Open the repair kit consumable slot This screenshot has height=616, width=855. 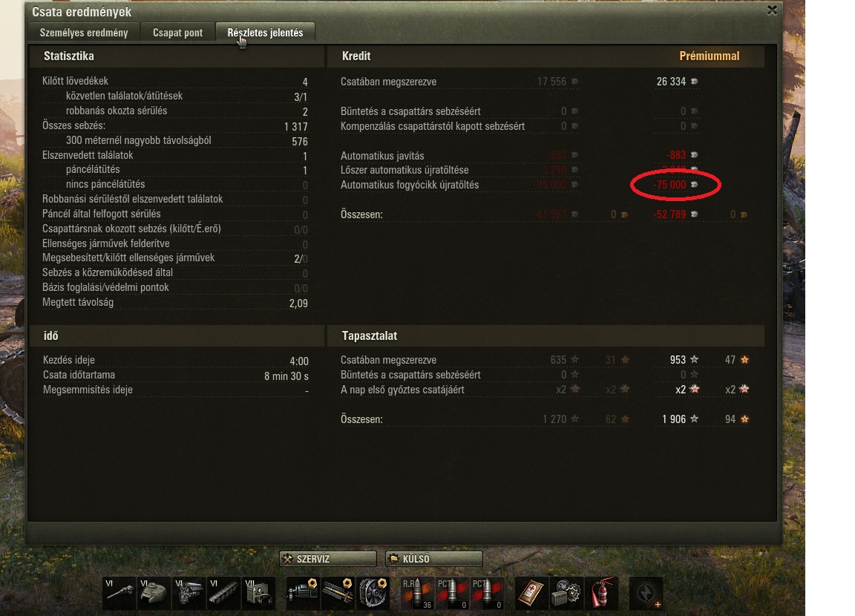[x=566, y=593]
